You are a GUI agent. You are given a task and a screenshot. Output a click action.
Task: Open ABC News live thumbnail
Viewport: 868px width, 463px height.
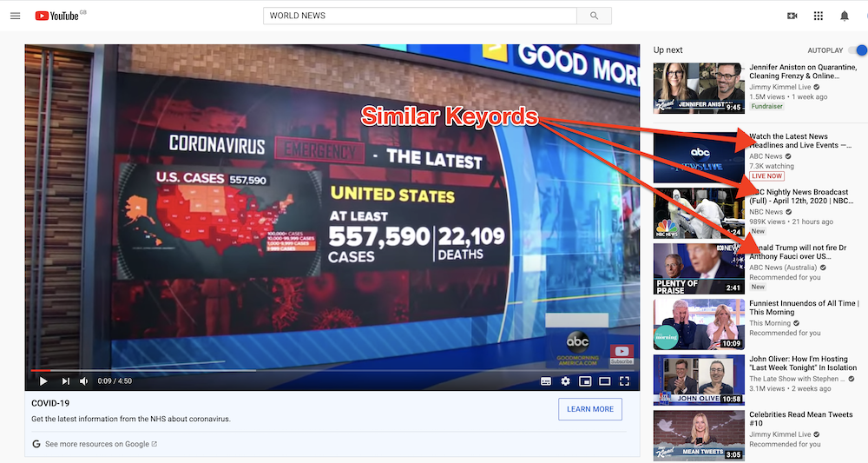tap(699, 158)
